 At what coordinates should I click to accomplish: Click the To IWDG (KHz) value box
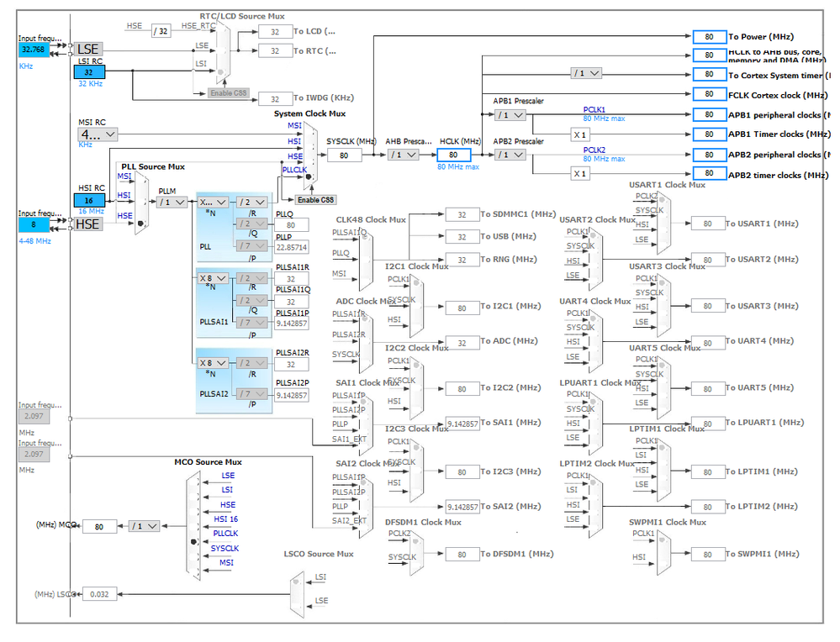point(275,99)
